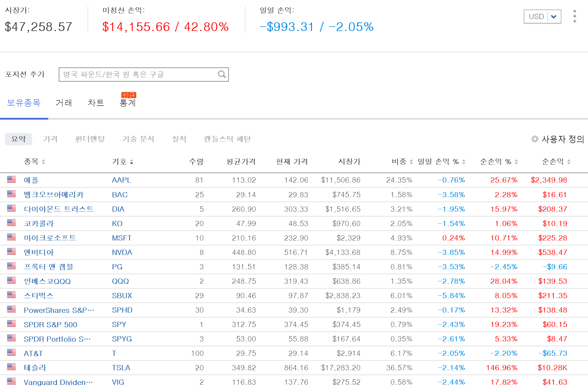Select the 가격 view

(x=50, y=139)
